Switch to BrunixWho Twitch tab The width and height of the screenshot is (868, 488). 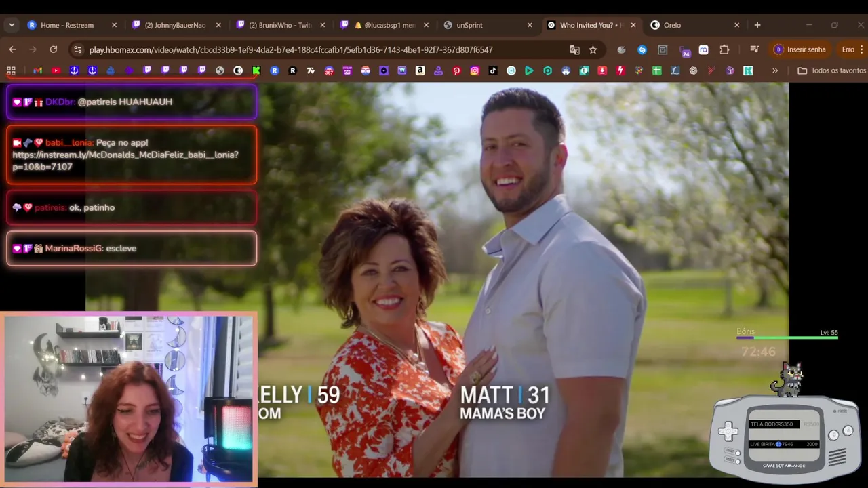coord(280,25)
